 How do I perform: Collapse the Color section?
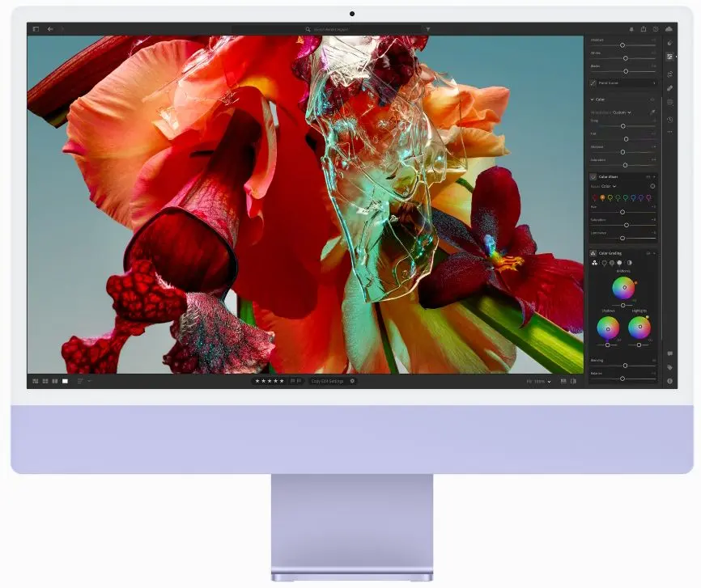click(x=592, y=99)
